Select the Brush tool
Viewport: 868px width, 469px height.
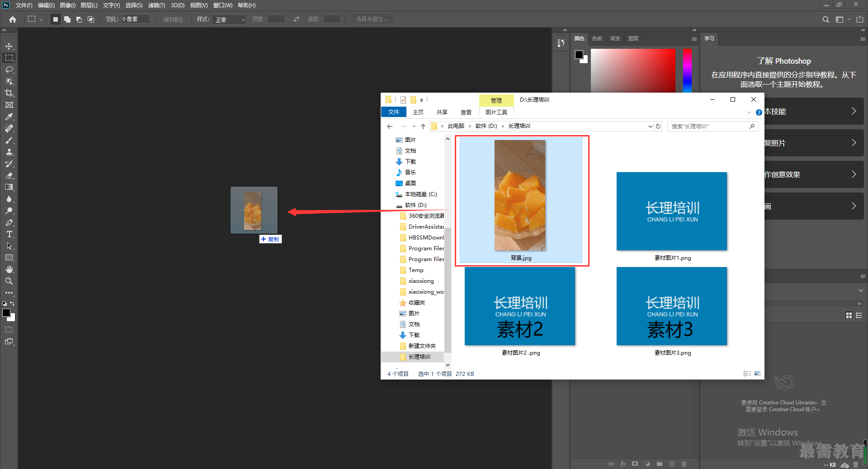point(9,140)
